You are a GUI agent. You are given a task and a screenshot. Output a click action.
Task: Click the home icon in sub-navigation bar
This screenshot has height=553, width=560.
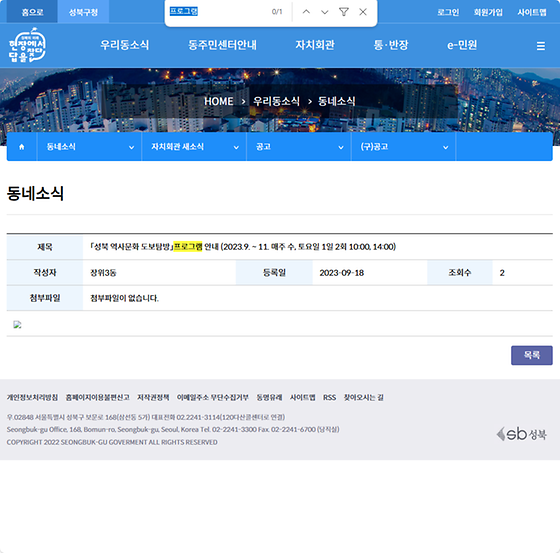pos(21,147)
